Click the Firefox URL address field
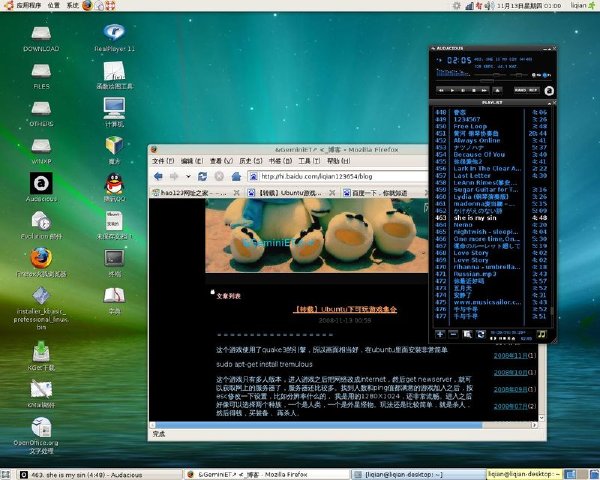Viewport: 600px width, 480px height. (x=338, y=176)
